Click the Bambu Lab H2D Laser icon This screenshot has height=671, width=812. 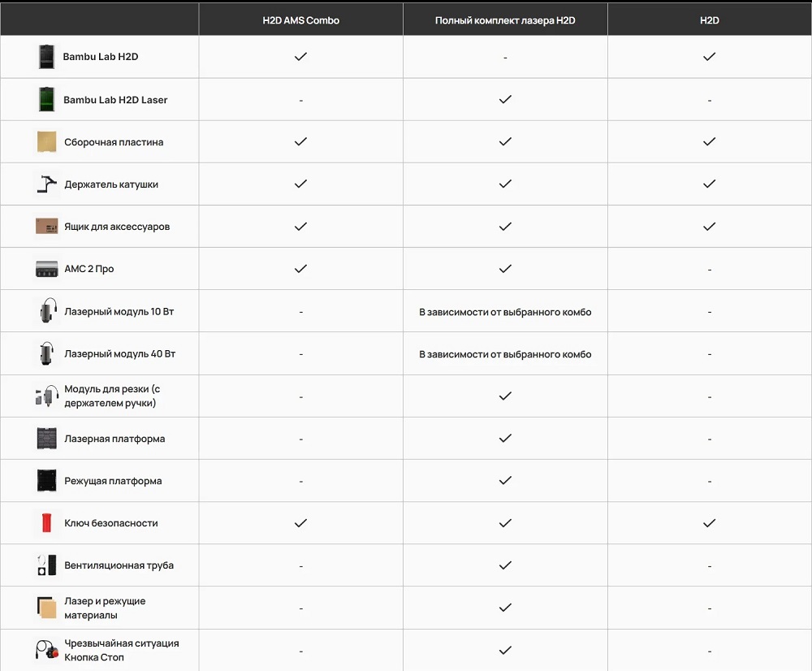click(x=46, y=100)
